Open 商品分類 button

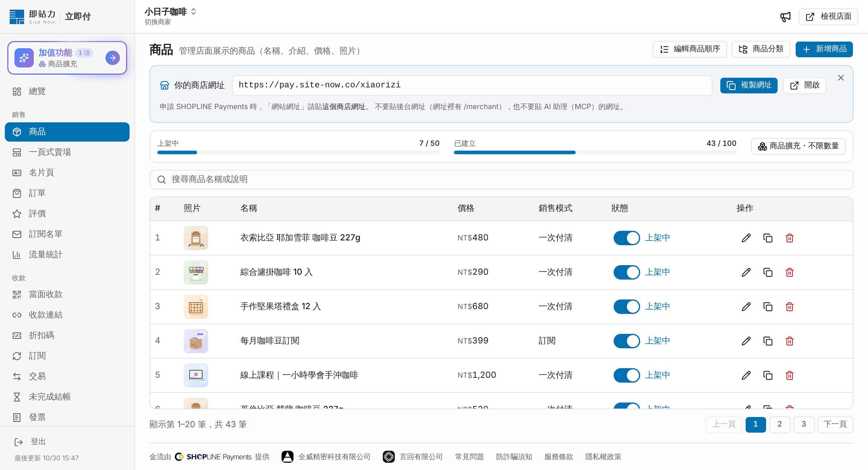(760, 49)
